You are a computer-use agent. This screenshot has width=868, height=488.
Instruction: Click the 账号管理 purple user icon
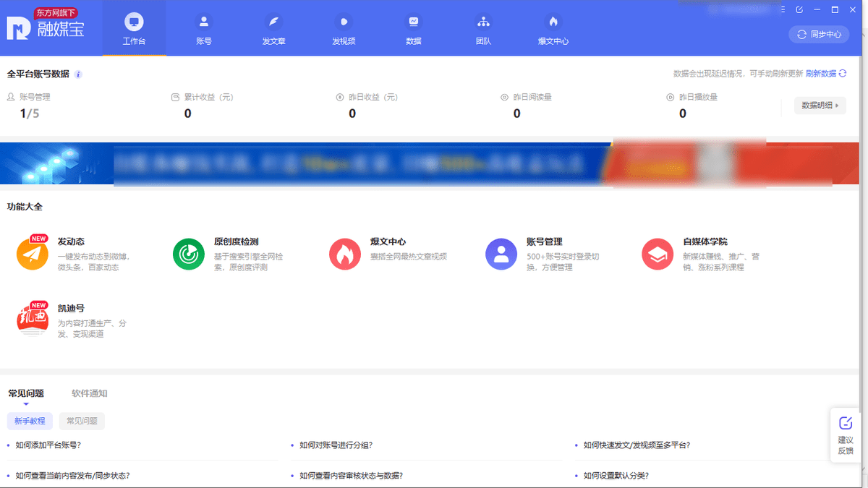(501, 254)
